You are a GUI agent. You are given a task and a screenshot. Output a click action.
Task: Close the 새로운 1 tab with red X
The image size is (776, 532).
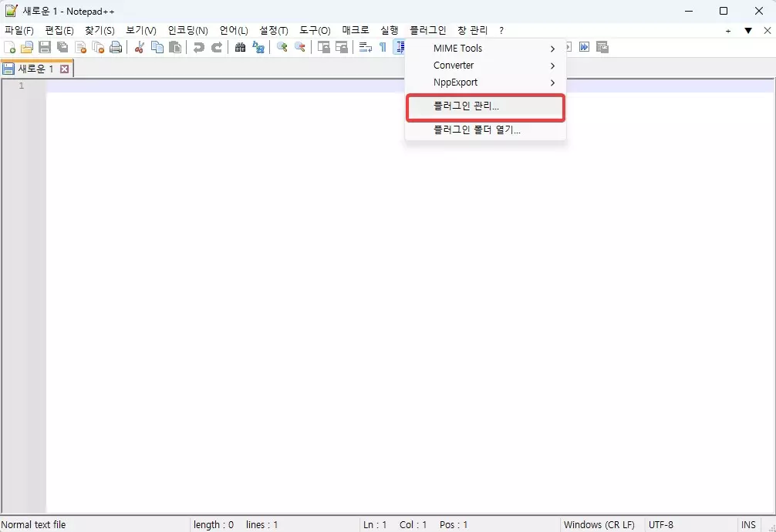click(x=64, y=69)
